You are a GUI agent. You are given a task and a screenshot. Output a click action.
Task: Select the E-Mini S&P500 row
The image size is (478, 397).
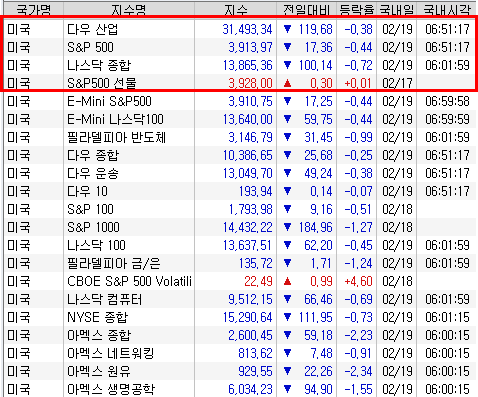(x=240, y=101)
